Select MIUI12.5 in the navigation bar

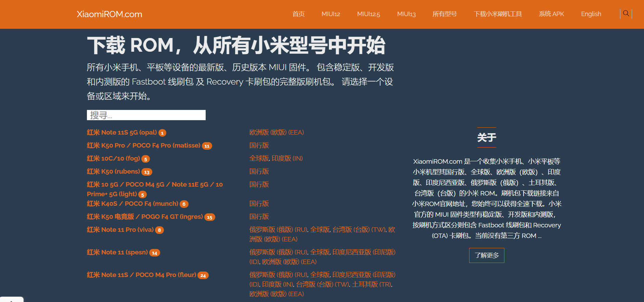369,14
